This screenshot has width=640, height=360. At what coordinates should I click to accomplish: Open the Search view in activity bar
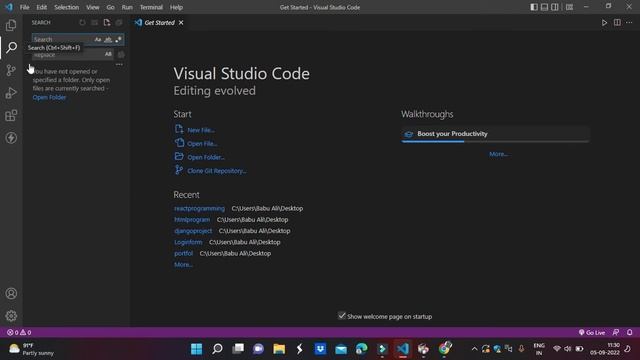[x=11, y=47]
